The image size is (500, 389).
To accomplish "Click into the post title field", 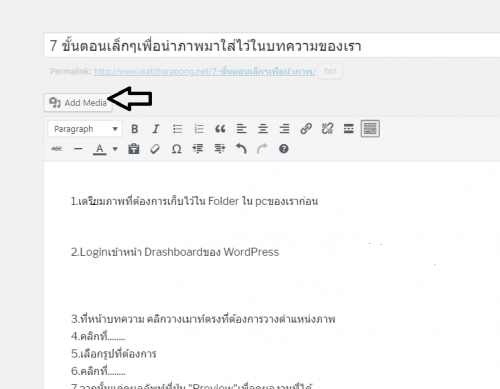I will (x=272, y=45).
